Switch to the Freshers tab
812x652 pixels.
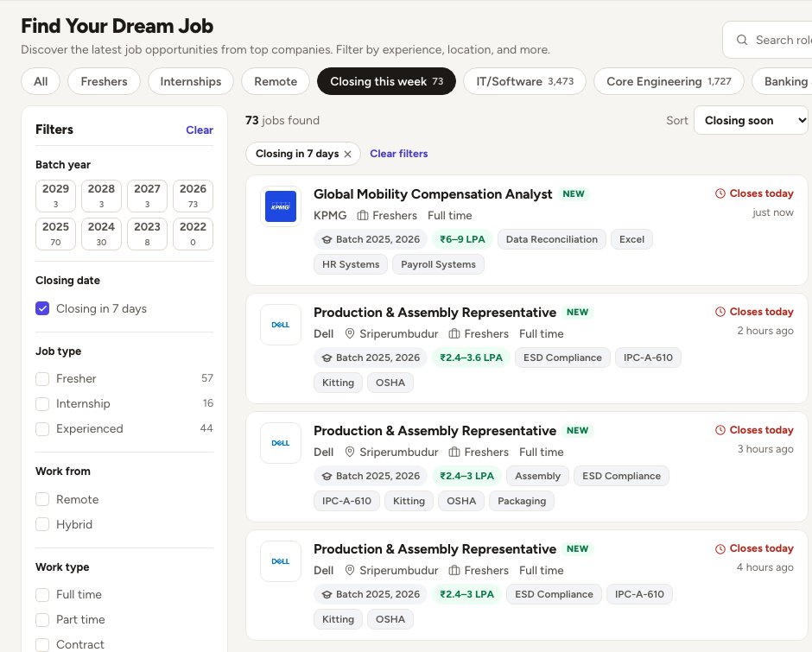coord(104,81)
